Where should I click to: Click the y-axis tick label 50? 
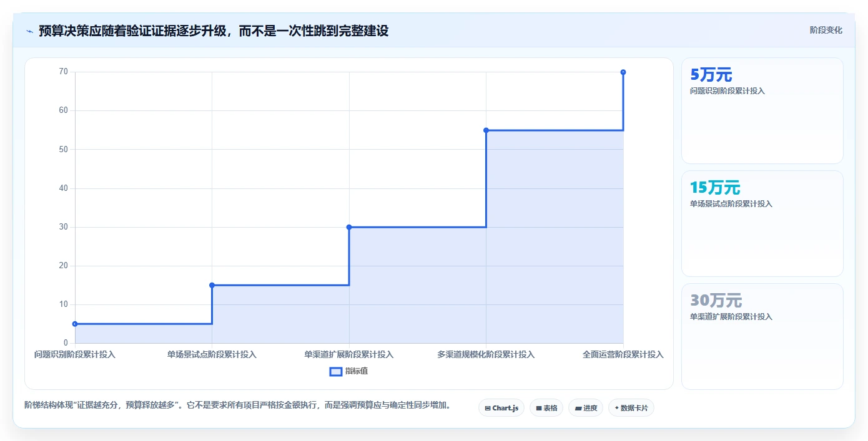(x=64, y=149)
